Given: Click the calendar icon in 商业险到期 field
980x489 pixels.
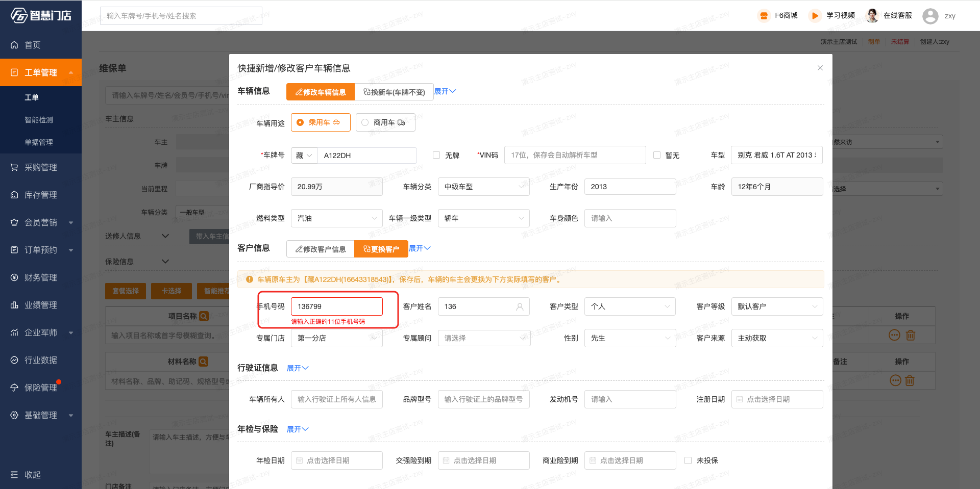Looking at the screenshot, I should (x=593, y=460).
